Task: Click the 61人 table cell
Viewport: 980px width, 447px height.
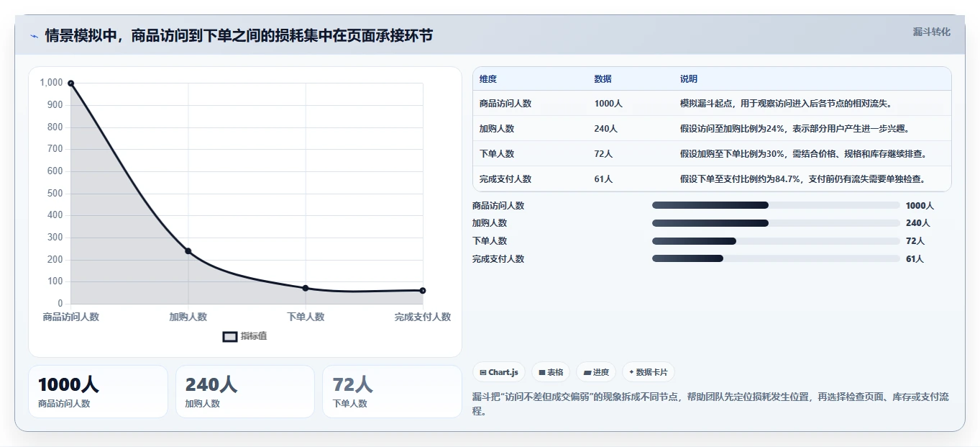Action: [x=604, y=179]
